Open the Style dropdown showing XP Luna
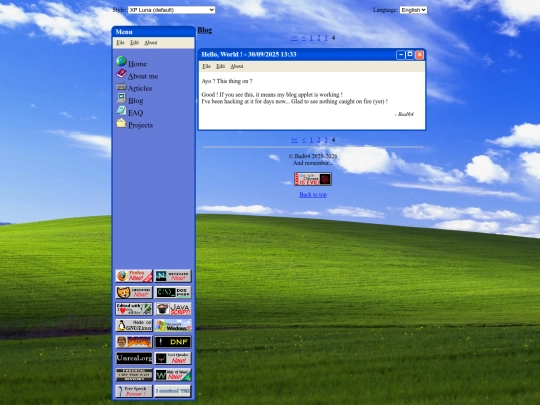This screenshot has height=405, width=540. 172,10
